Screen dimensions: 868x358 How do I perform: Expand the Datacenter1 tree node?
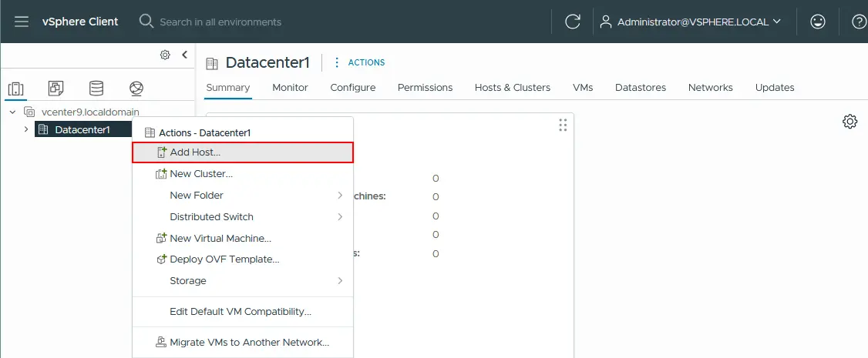coord(25,130)
